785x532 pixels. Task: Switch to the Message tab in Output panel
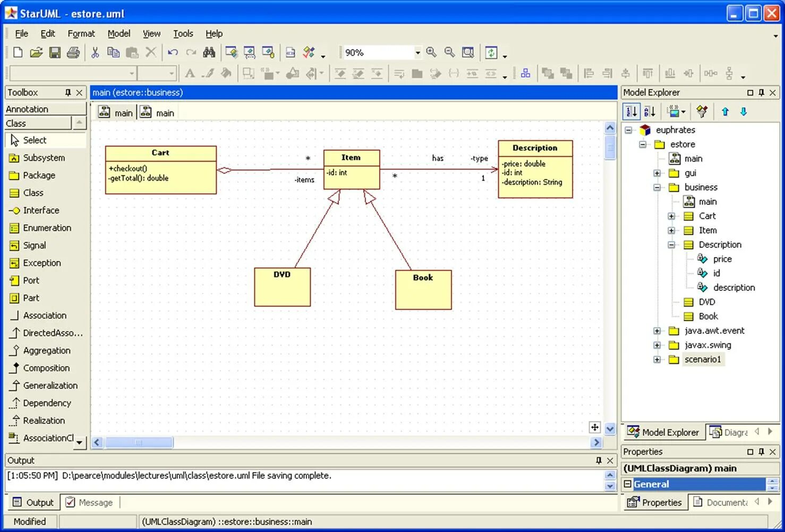96,502
